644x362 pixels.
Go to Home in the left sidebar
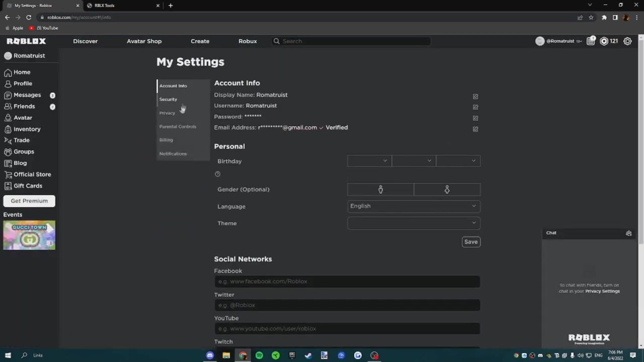(x=18, y=72)
